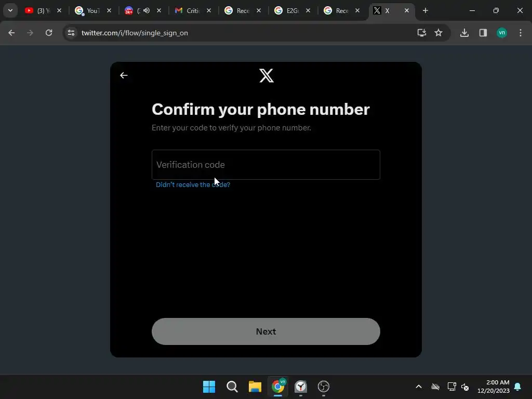The width and height of the screenshot is (532, 399).
Task: Open the notifications bell icon
Action: coord(518,387)
